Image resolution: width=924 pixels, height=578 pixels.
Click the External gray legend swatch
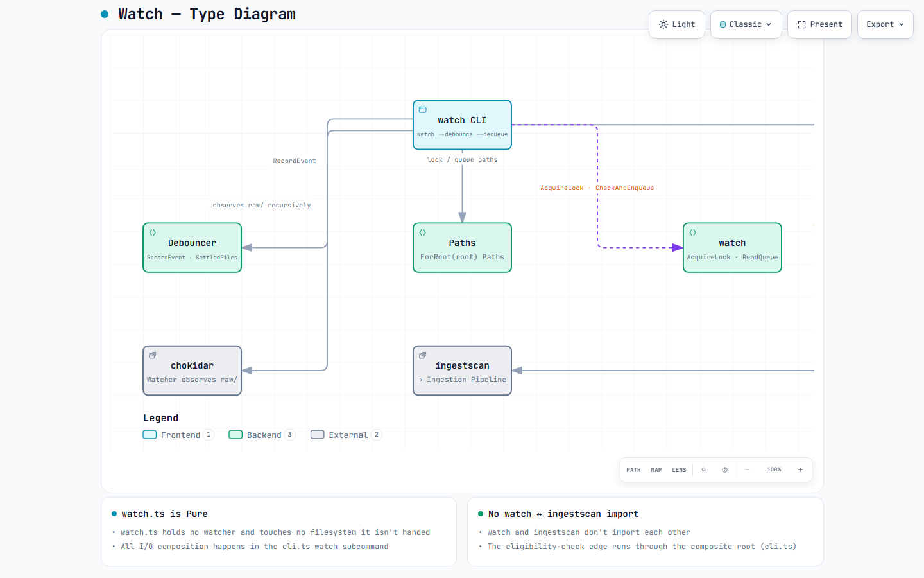[x=318, y=435]
